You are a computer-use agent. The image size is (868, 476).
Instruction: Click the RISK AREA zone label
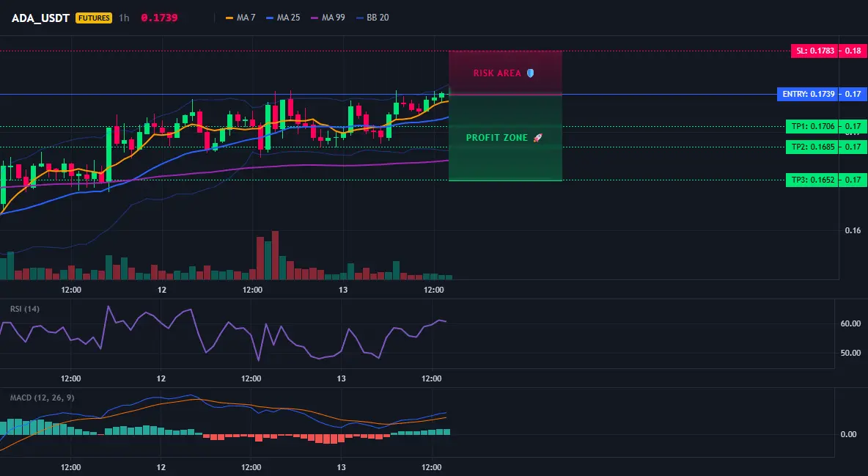(x=497, y=73)
